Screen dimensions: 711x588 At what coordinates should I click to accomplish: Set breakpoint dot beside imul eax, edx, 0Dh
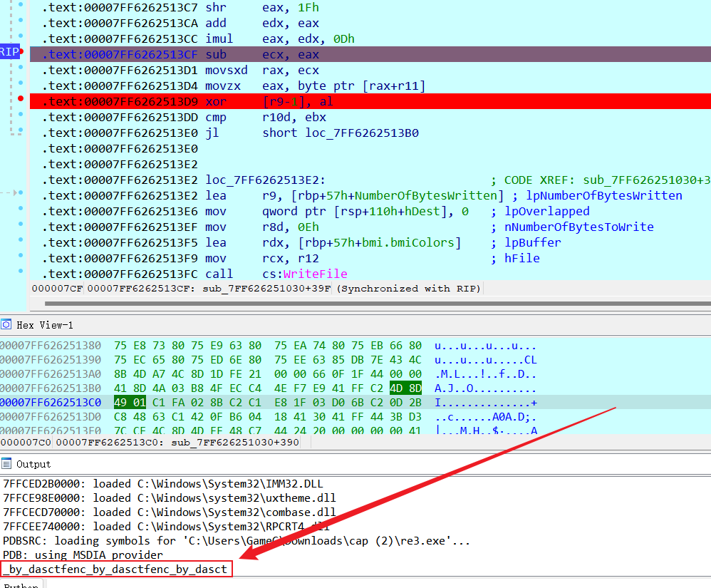coord(21,36)
